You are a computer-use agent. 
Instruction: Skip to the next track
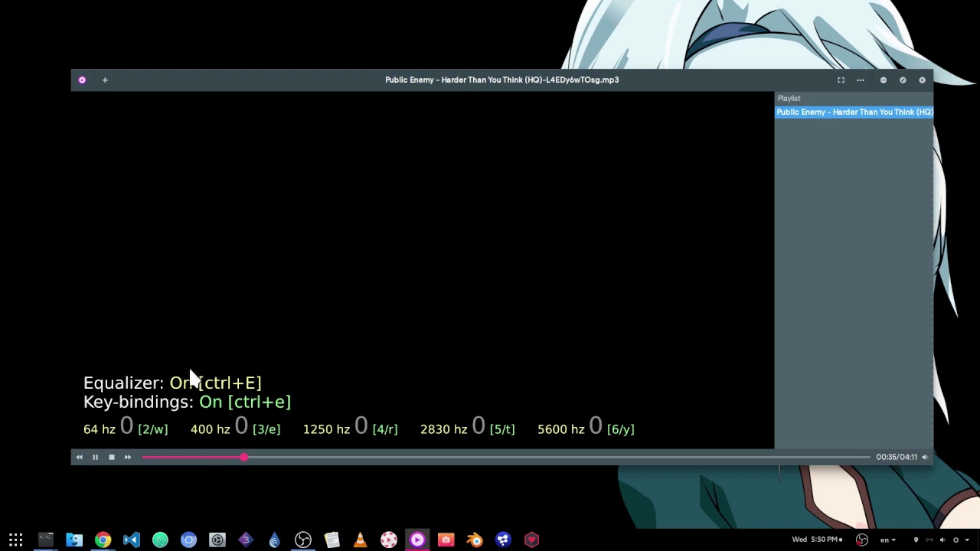[x=128, y=457]
